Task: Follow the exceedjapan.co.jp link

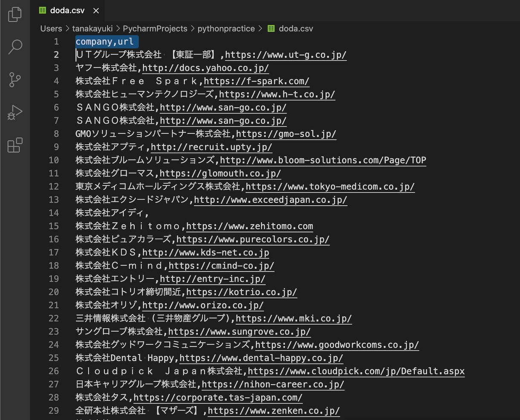Action: pos(271,200)
